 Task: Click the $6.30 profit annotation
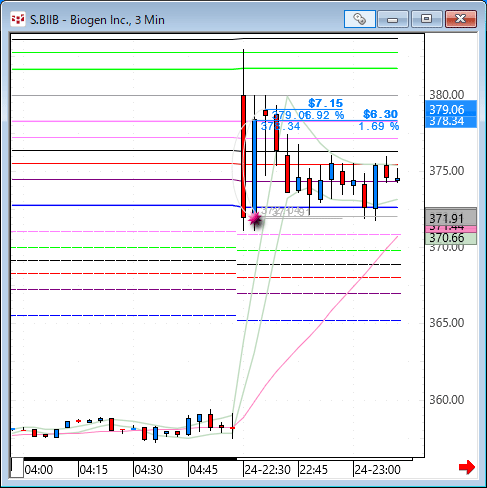[x=380, y=114]
